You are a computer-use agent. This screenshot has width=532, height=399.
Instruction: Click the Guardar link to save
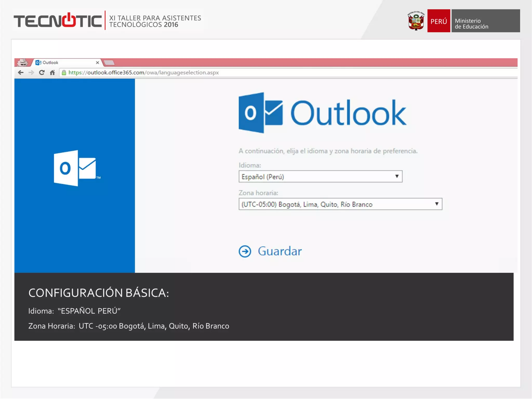280,251
